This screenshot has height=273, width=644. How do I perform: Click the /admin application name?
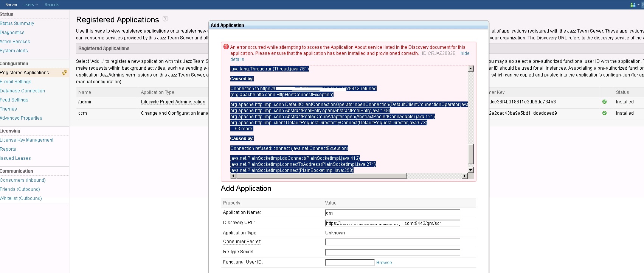(x=85, y=102)
